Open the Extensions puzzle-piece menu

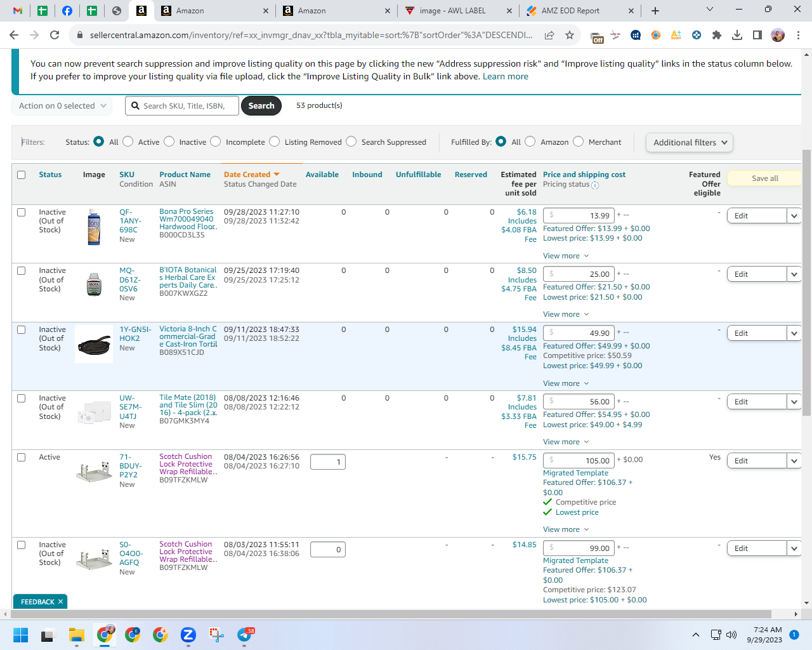717,35
